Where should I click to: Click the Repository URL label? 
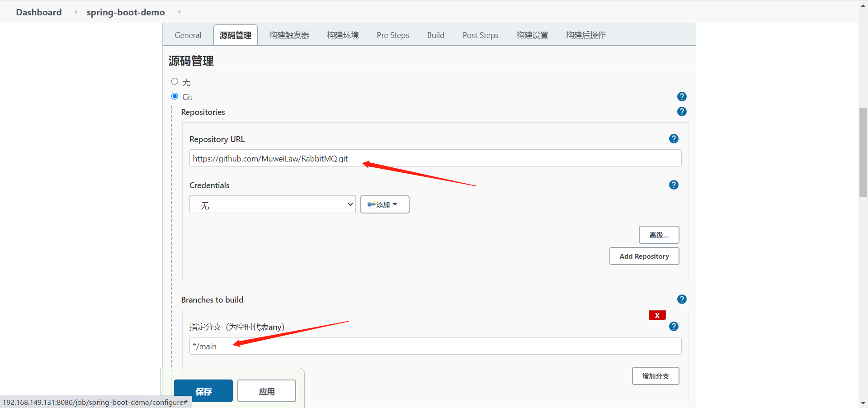[x=217, y=139]
